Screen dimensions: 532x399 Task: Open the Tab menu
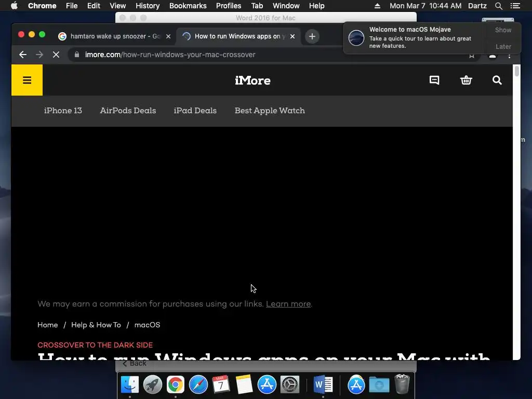[x=257, y=6]
